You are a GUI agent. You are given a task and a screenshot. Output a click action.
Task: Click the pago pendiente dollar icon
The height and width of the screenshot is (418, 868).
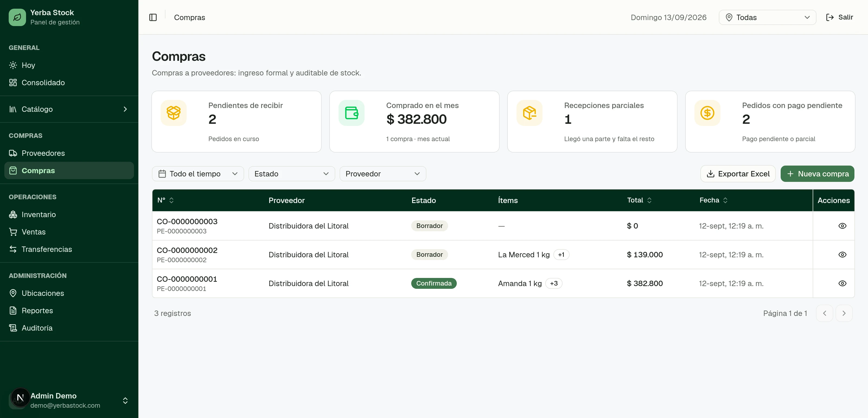[707, 113]
